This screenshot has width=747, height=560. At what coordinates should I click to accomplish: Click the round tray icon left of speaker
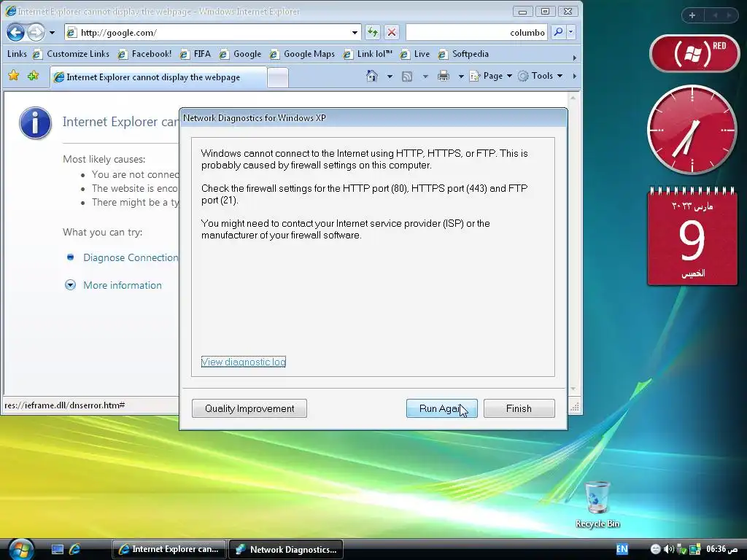point(656,549)
